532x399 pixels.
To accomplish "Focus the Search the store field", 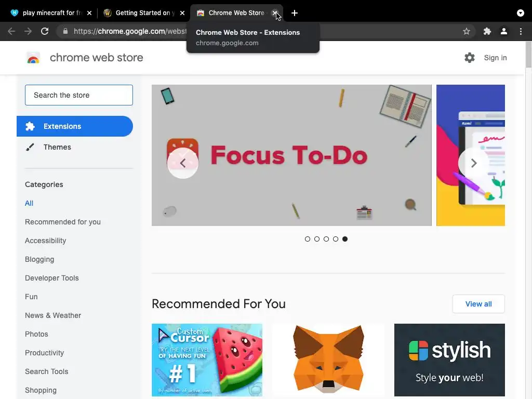I will [79, 95].
